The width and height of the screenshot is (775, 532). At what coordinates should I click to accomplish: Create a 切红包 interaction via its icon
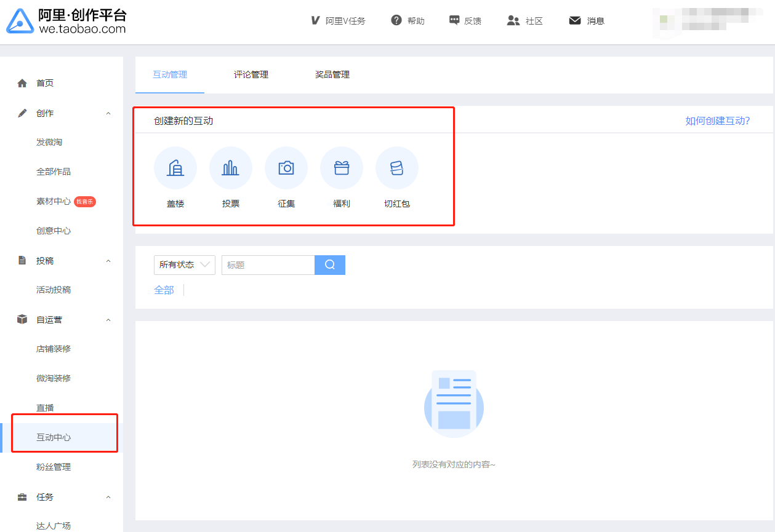[x=397, y=168]
